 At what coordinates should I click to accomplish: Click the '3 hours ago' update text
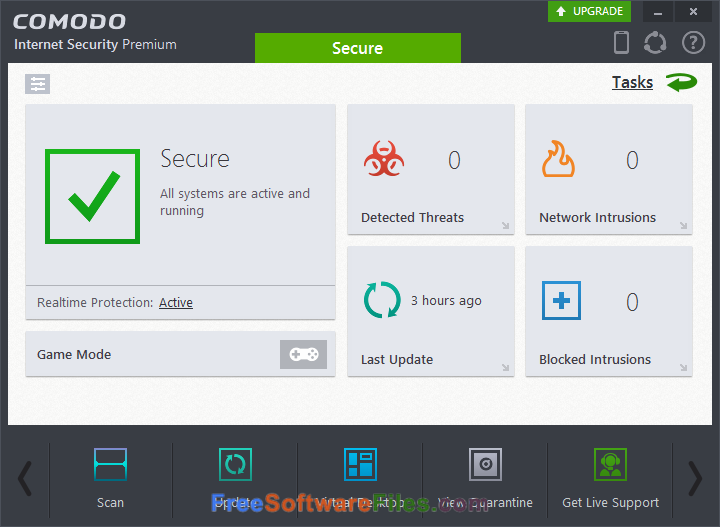(x=446, y=301)
